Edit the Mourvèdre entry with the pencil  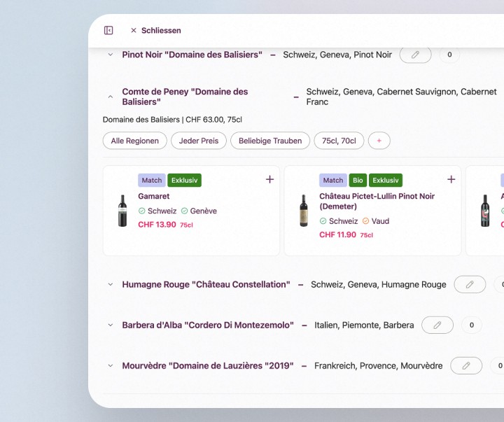point(466,366)
